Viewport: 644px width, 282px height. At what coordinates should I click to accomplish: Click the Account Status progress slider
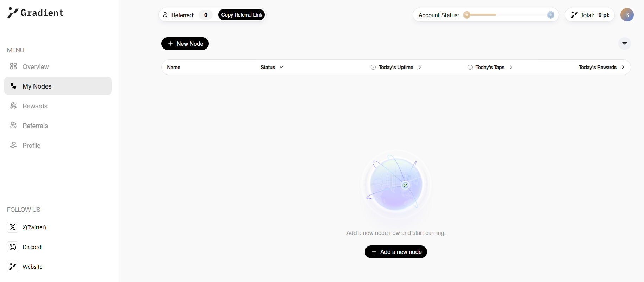tap(508, 15)
